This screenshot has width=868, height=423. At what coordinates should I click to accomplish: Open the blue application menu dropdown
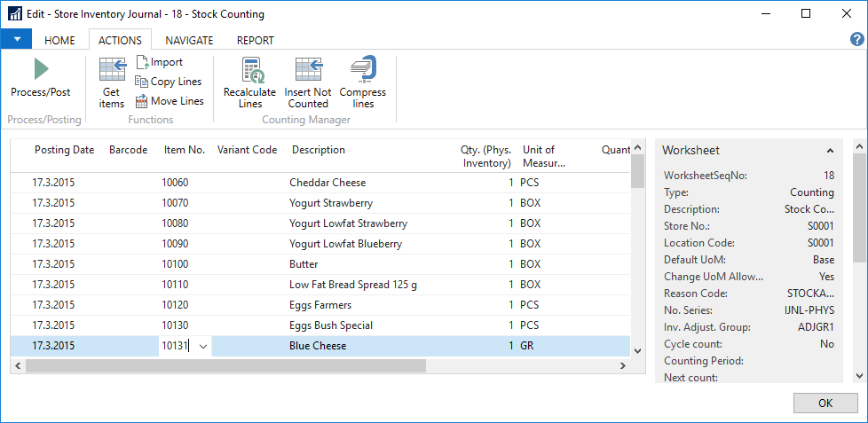click(x=16, y=39)
